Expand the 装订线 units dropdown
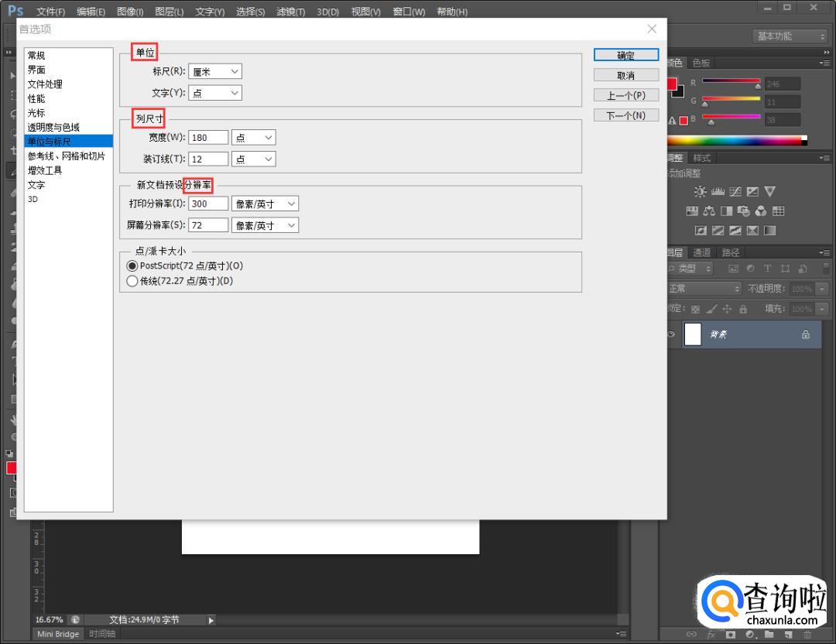This screenshot has width=836, height=644. click(254, 159)
